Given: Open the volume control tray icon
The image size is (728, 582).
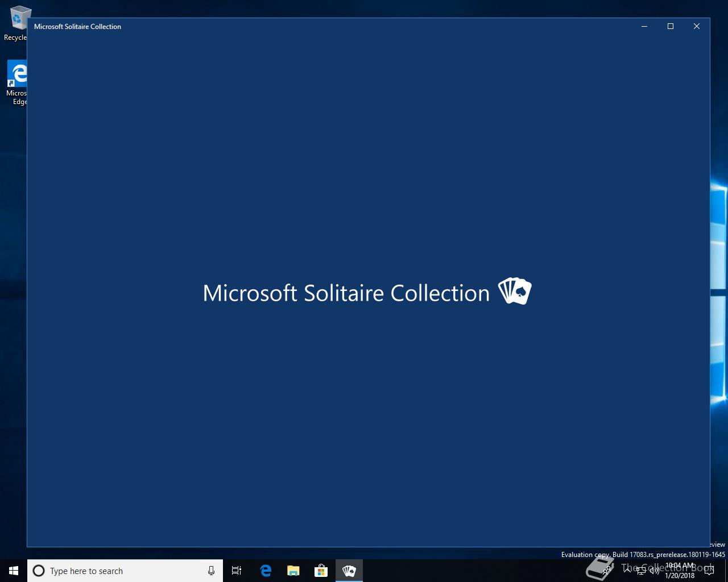Looking at the screenshot, I should (x=654, y=571).
